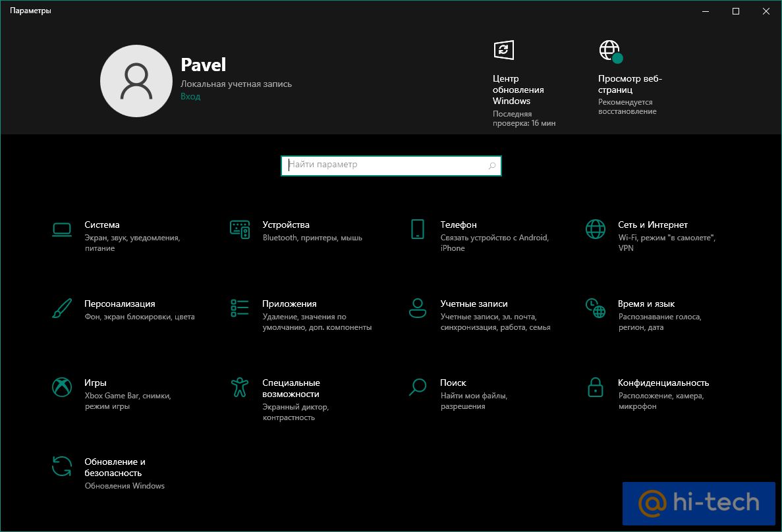782x532 pixels.
Task: Click the Pavel account name
Action: [203, 65]
